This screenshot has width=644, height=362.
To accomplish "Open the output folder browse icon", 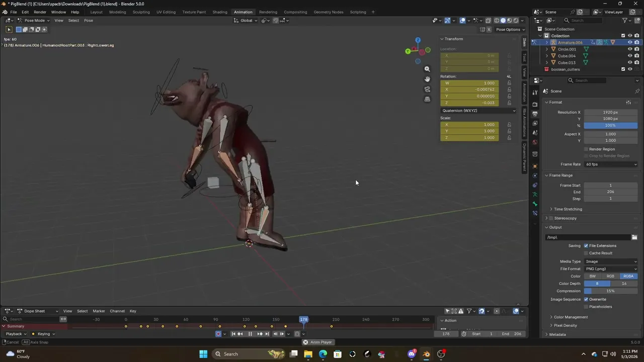I will (x=634, y=237).
